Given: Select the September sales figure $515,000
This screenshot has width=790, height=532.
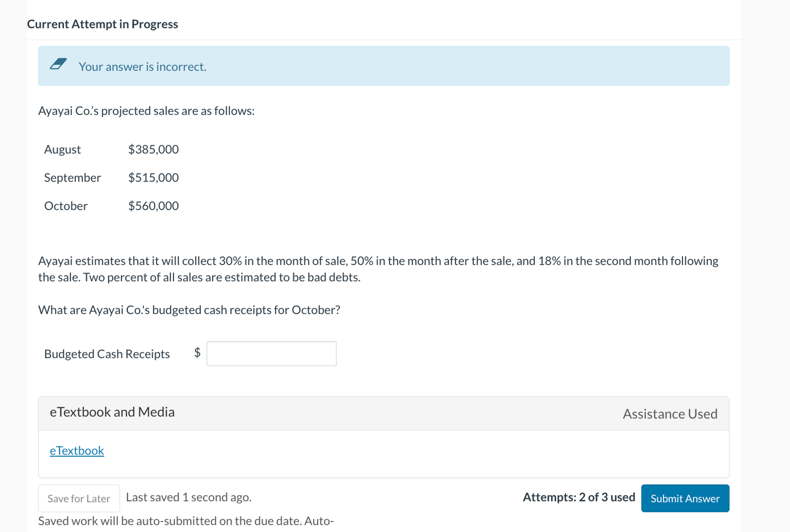Looking at the screenshot, I should click(153, 177).
